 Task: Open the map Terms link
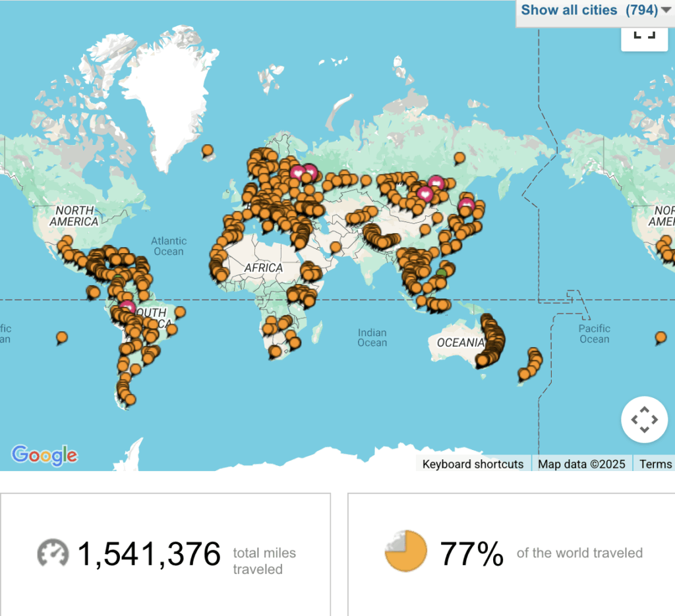click(655, 464)
